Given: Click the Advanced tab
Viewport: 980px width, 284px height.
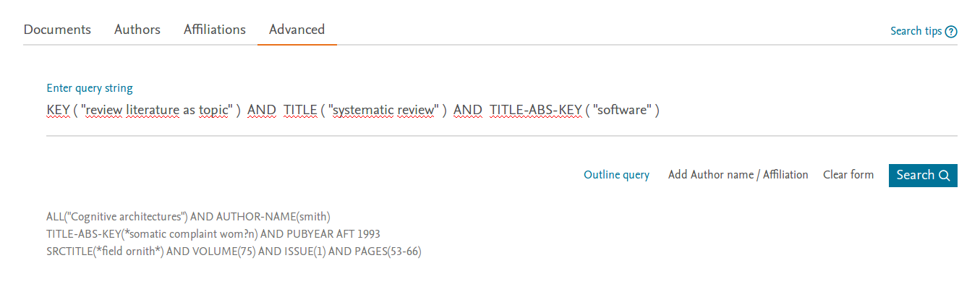Looking at the screenshot, I should [x=297, y=30].
